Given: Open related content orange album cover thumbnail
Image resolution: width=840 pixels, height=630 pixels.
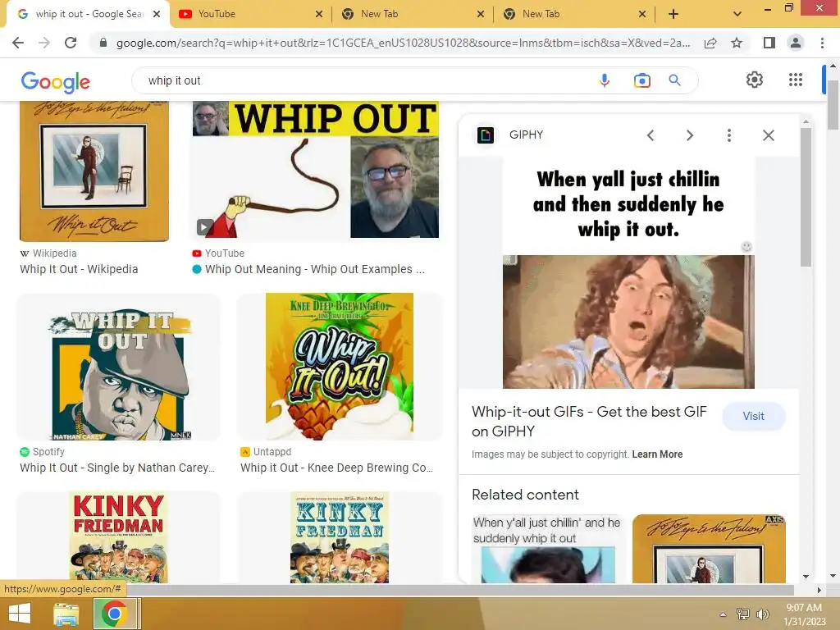Looking at the screenshot, I should pos(709,549).
